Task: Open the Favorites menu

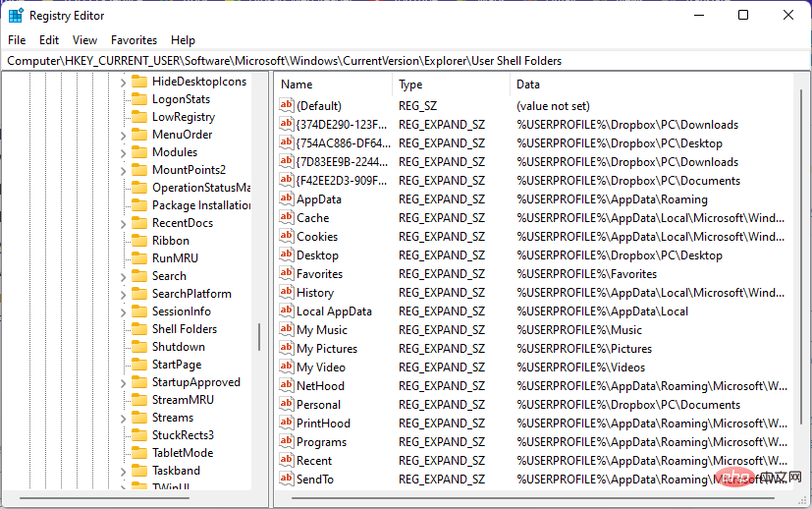Action: tap(134, 40)
